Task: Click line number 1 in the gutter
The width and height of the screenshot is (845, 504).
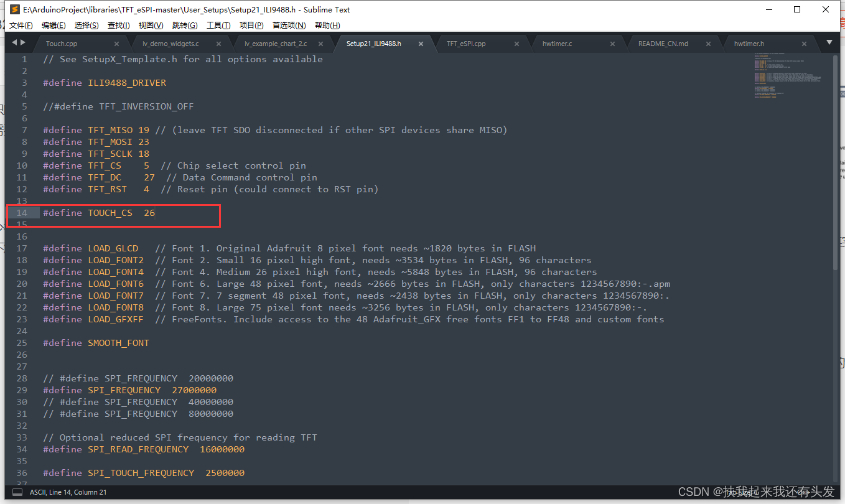Action: point(24,59)
